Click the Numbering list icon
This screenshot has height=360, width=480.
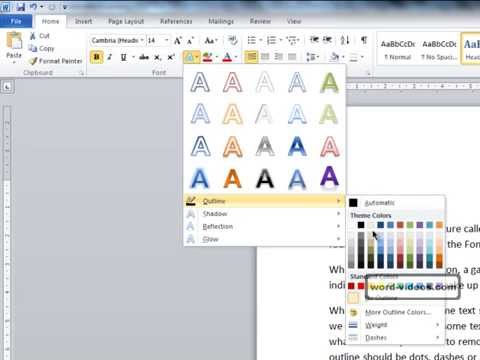[x=272, y=41]
